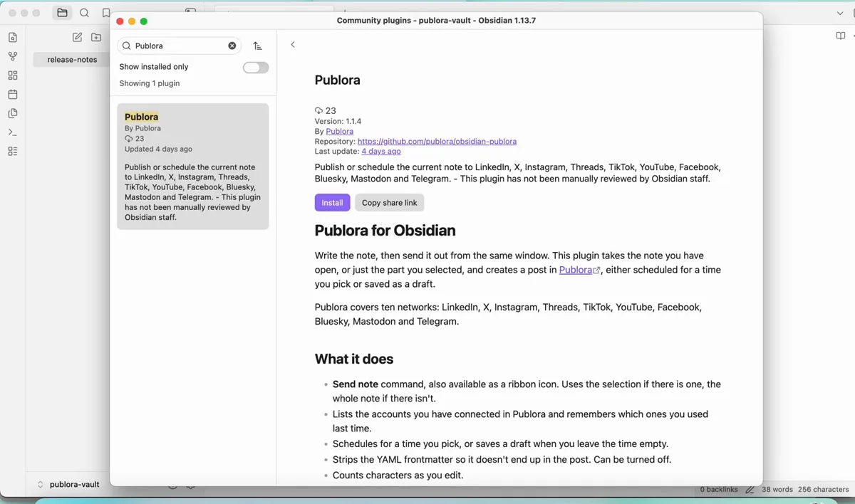
Task: Click the 'Counts characters as you edit.' bullet
Action: tap(398, 475)
